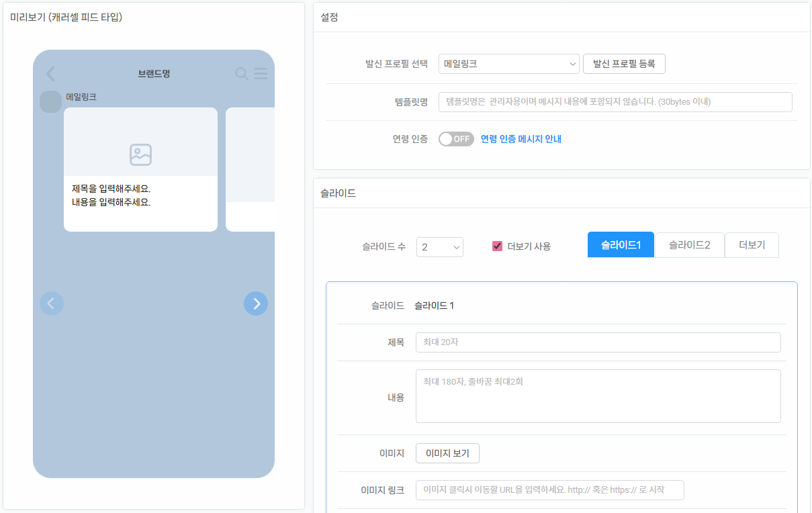This screenshot has width=812, height=513.
Task: Click the back arrow in phone preview
Action: tap(50, 74)
